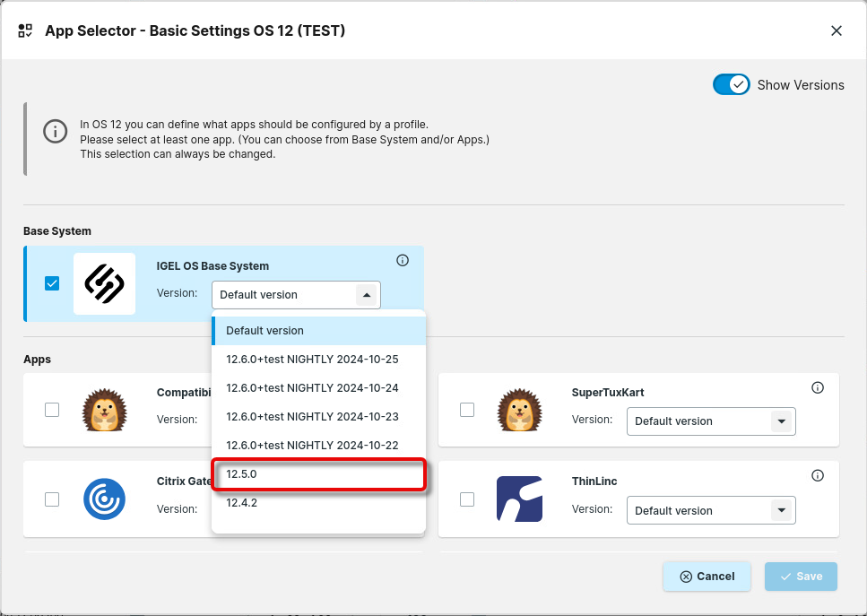Uncheck the IGEL OS Base System checkbox

pyautogui.click(x=52, y=283)
